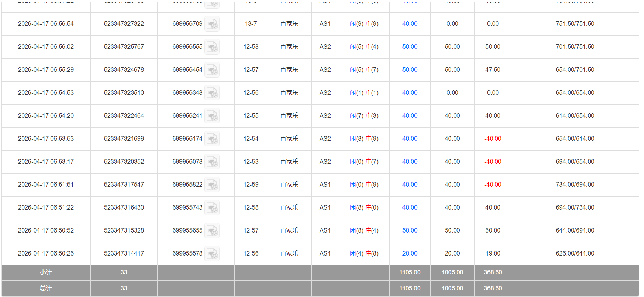The width and height of the screenshot is (644, 297).
Task: Select order number 523347314417
Action: (x=124, y=253)
